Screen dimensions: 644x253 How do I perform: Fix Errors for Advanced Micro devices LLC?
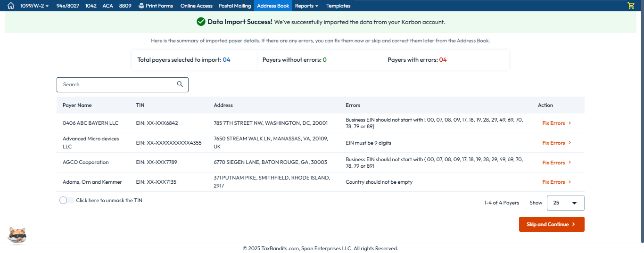tap(556, 143)
